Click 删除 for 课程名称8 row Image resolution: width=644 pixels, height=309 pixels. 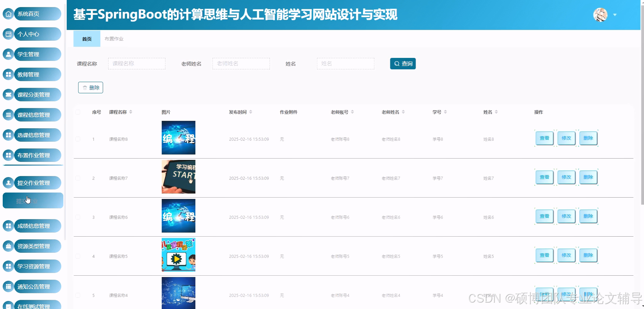pyautogui.click(x=588, y=138)
